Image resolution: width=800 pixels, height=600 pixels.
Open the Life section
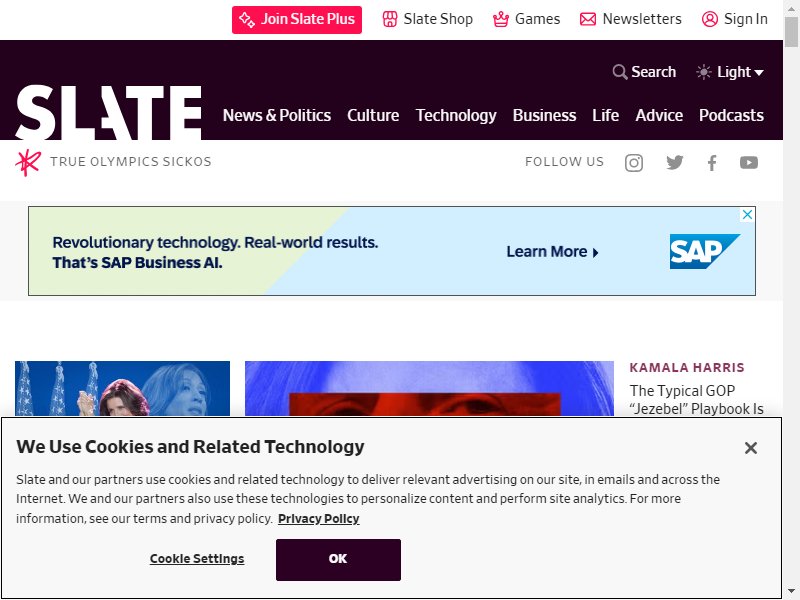tap(606, 115)
